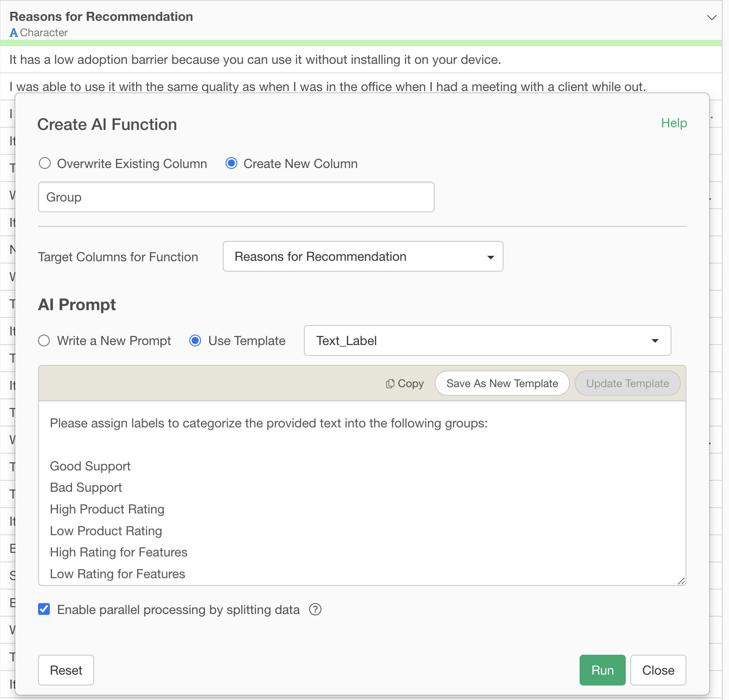Open the Target Columns for Function dropdown
Viewport: 729px width, 700px height.
(363, 257)
